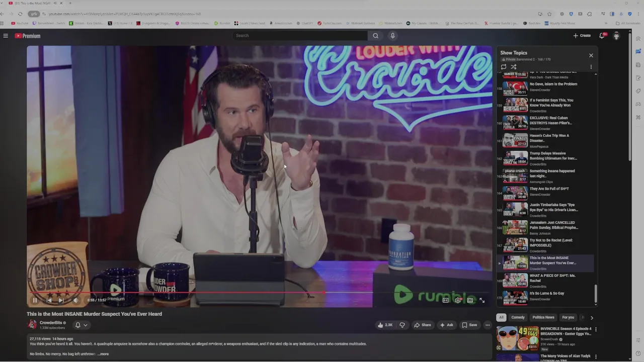Open options for INVINCIBLE recommended video
Image resolution: width=644 pixels, height=362 pixels.
coord(596,330)
